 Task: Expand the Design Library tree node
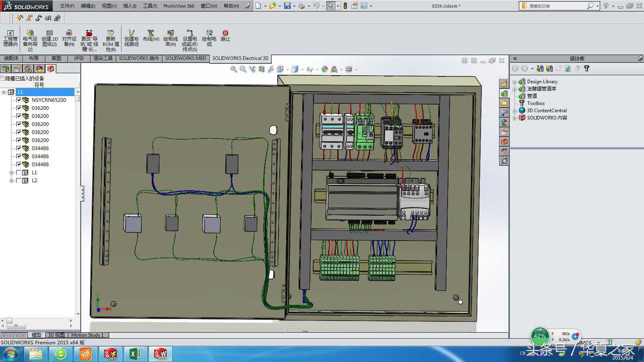click(x=514, y=82)
